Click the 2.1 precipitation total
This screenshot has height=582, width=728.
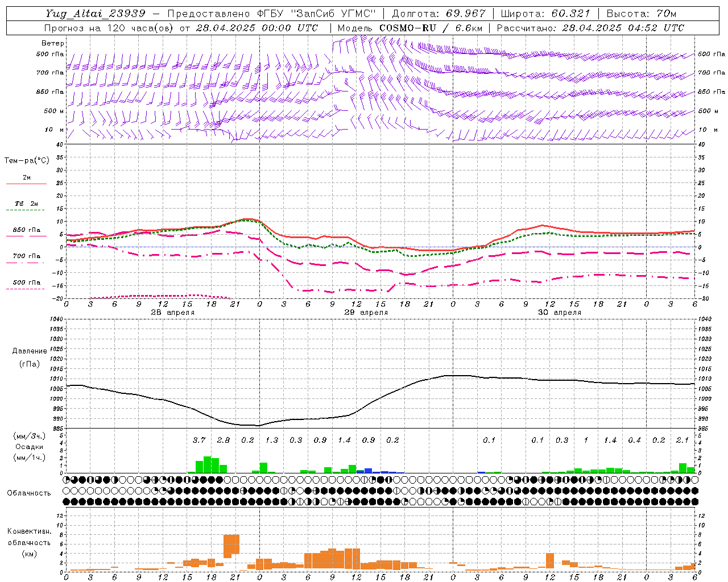tap(682, 440)
